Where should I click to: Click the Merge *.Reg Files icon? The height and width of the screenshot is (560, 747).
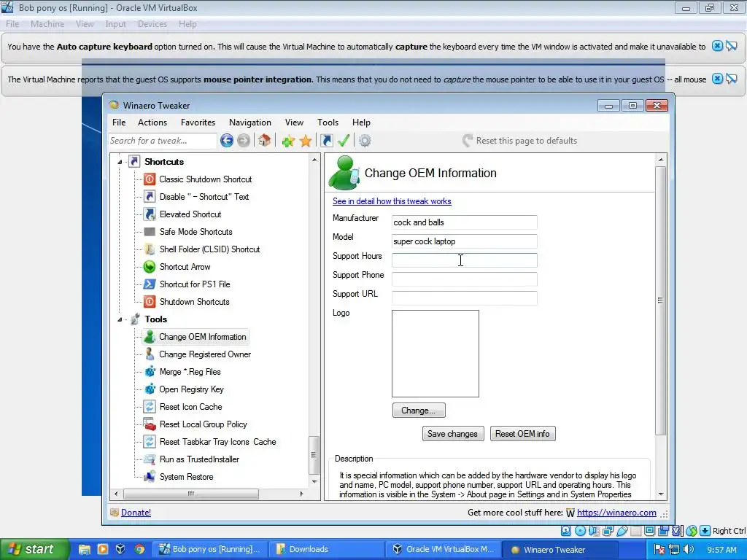pyautogui.click(x=150, y=372)
